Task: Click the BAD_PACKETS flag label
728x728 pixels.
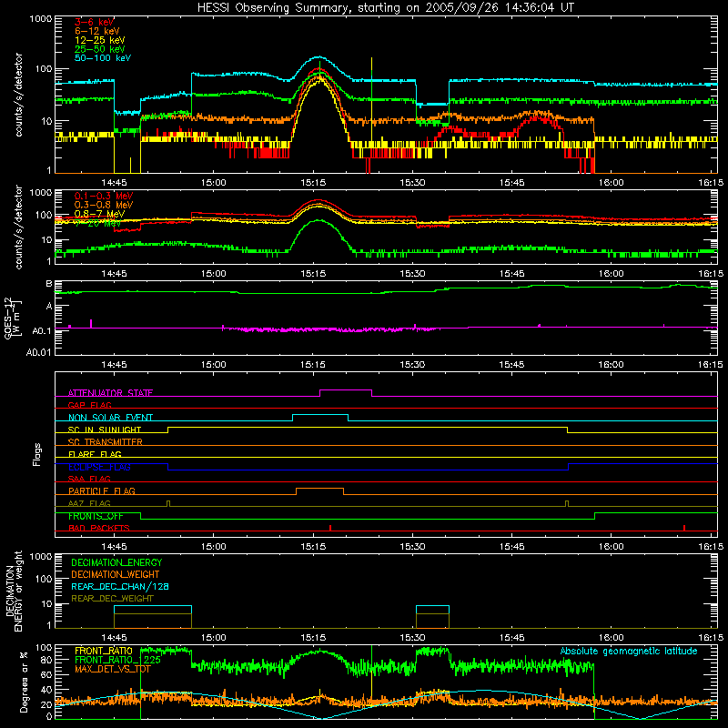Action: tap(99, 528)
